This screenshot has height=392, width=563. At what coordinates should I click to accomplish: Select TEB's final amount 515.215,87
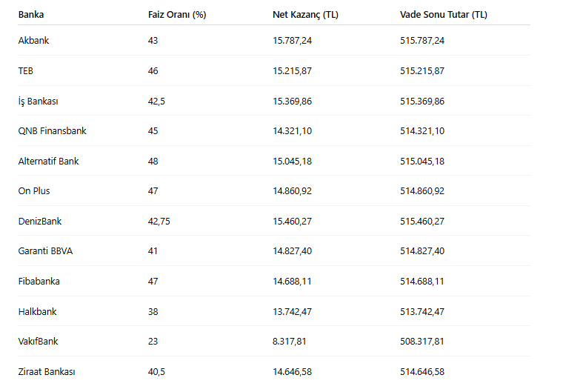[422, 71]
